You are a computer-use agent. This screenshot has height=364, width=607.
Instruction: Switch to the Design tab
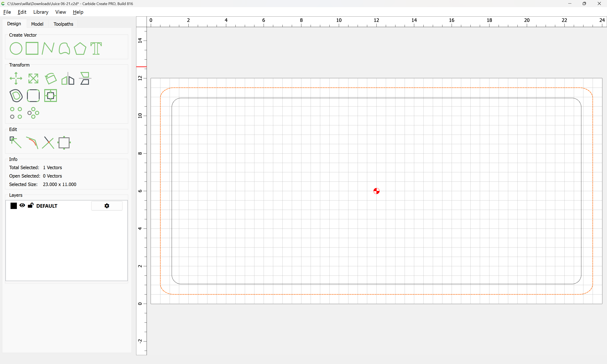14,24
